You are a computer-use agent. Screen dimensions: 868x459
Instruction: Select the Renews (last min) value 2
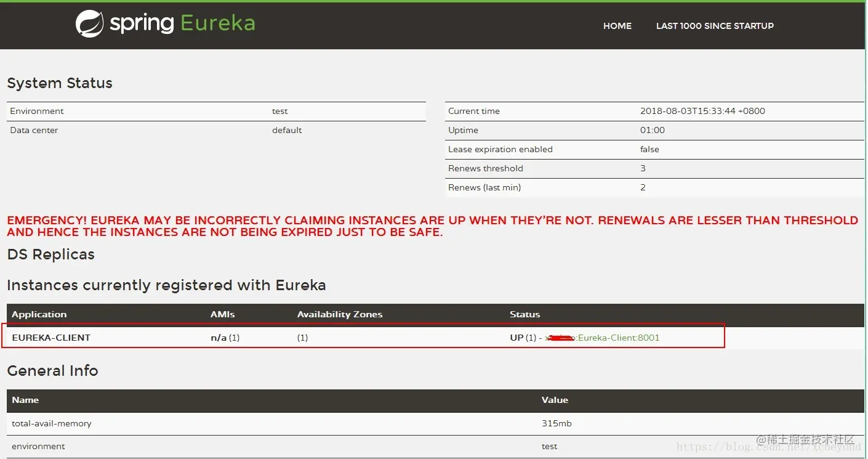coord(643,188)
